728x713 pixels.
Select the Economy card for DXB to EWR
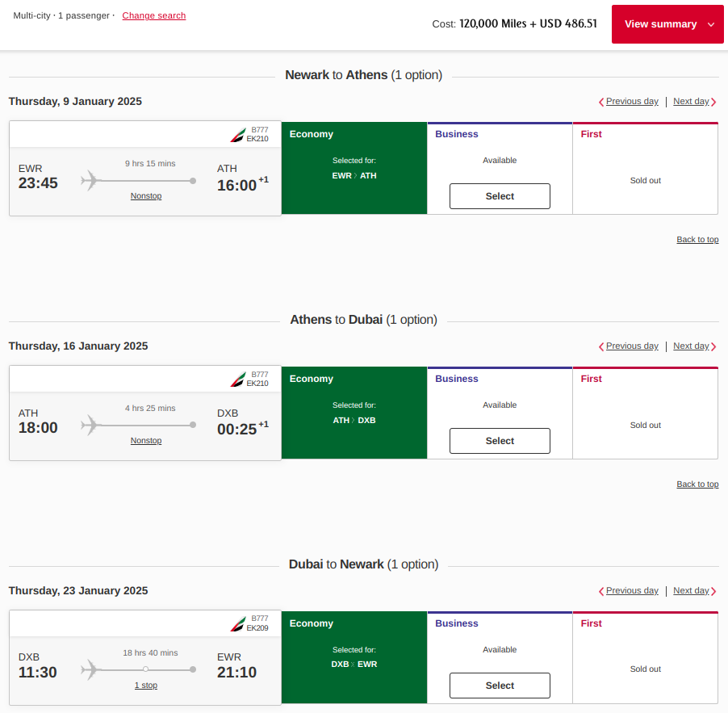click(x=354, y=657)
